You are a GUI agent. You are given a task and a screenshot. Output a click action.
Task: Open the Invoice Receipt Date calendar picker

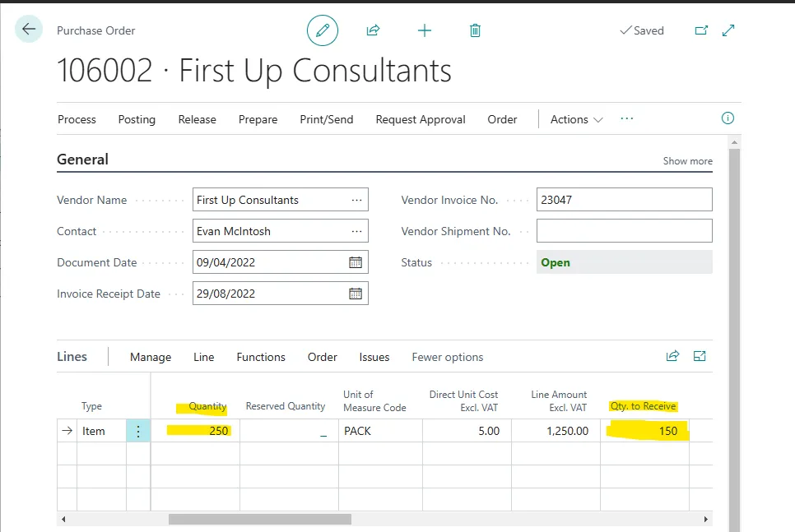click(x=356, y=294)
